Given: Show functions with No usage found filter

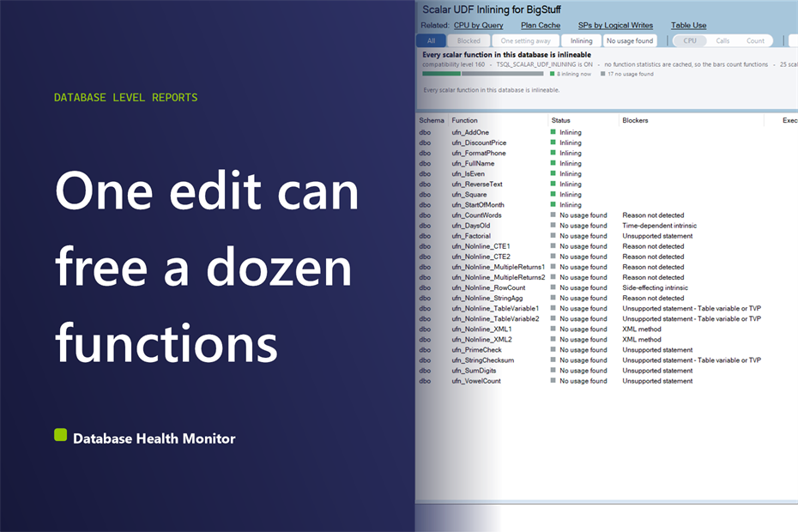Looking at the screenshot, I should pos(630,40).
